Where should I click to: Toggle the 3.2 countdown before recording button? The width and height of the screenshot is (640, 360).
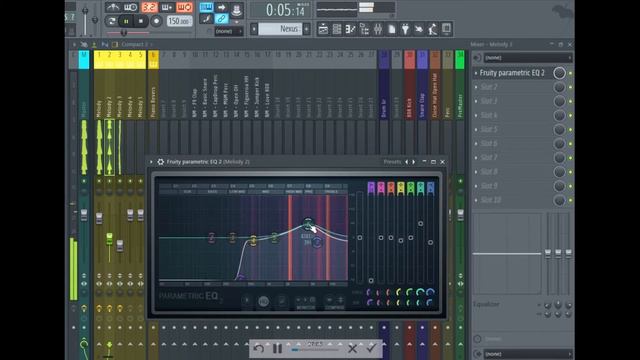pyautogui.click(x=149, y=7)
